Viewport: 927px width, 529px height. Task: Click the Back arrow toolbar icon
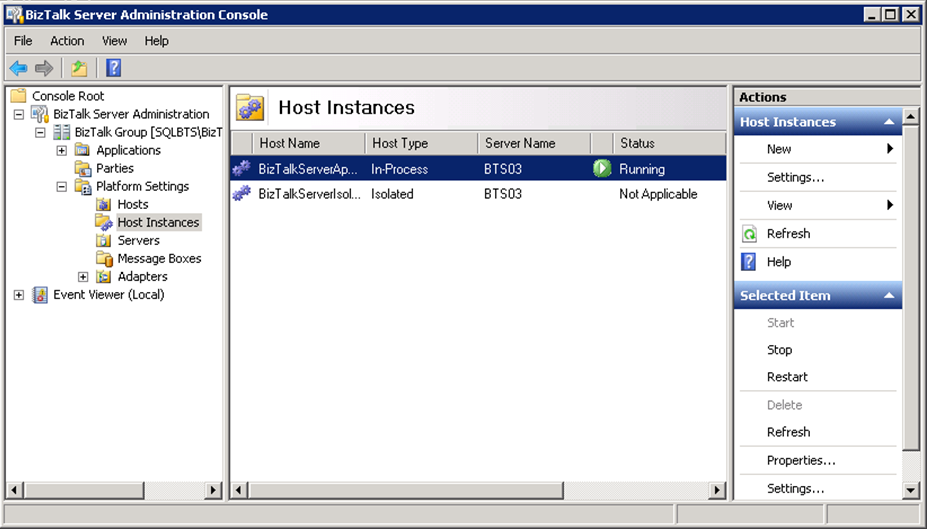(18, 68)
